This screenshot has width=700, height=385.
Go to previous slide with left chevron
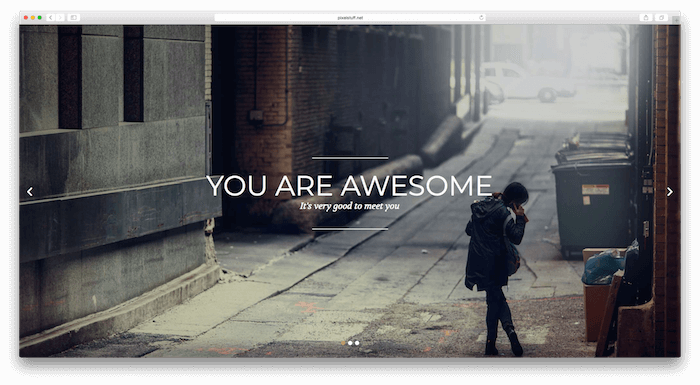[30, 192]
